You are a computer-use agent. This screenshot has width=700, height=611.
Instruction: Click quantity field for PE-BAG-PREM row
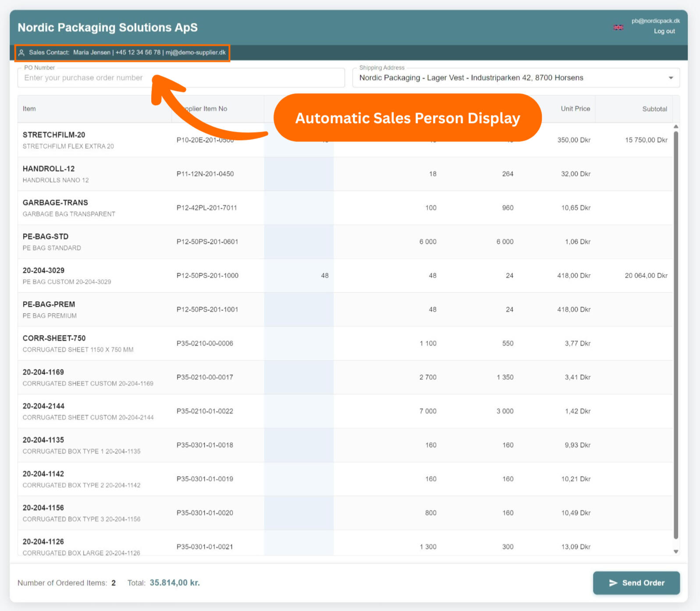tap(298, 309)
